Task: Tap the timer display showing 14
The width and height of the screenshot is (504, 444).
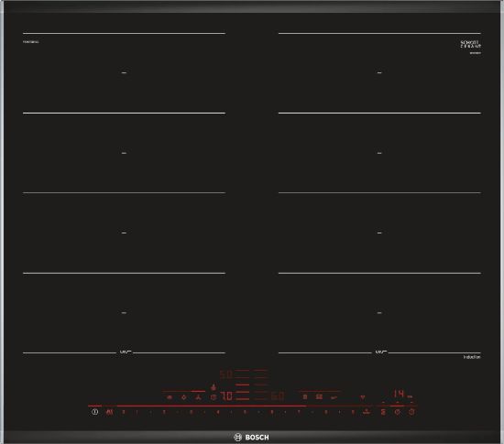Action: [x=399, y=394]
